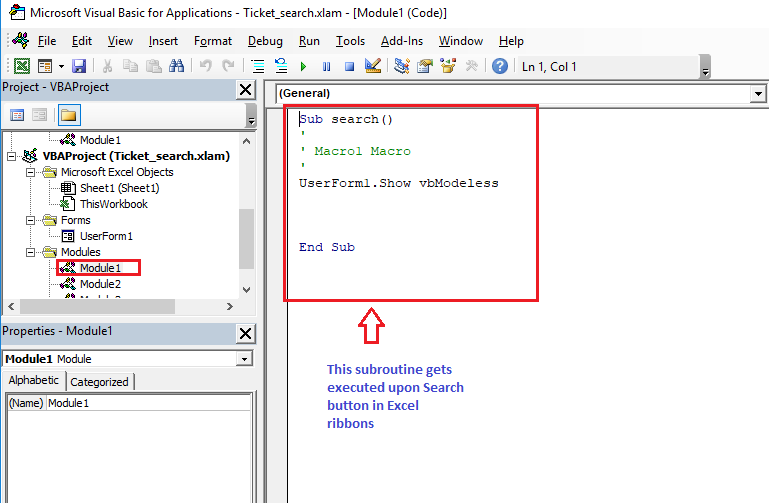Click project tree scroll up arrow
This screenshot has height=503, width=769.
click(246, 141)
